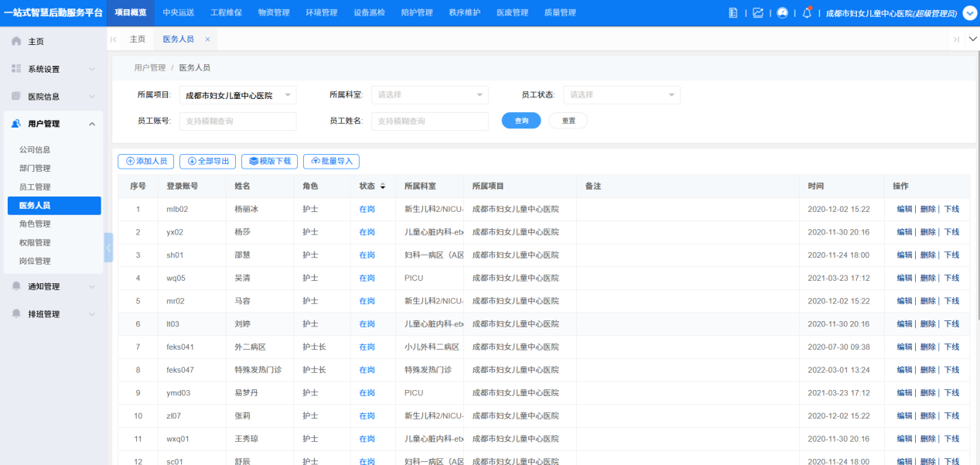Click 删除 for row feks047 特殊发热门诊
The image size is (980, 465).
[928, 370]
